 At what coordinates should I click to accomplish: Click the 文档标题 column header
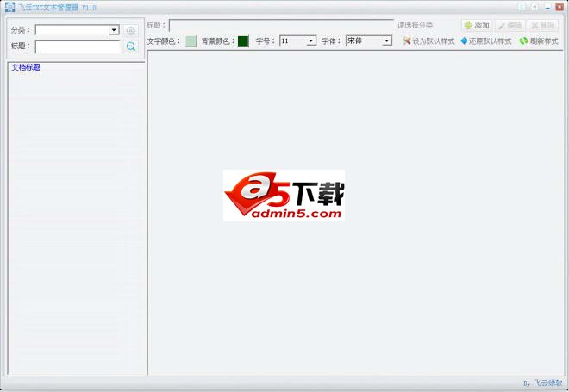click(76, 67)
